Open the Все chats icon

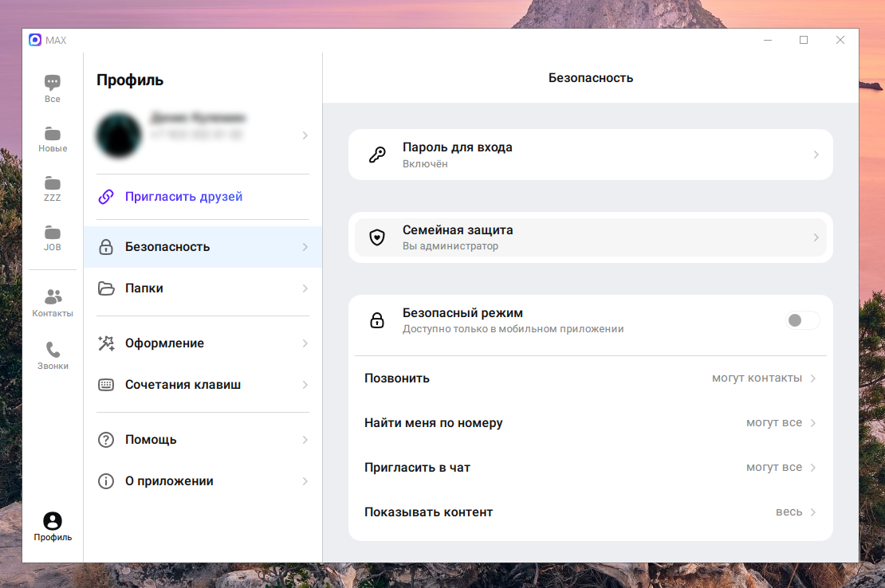click(53, 83)
